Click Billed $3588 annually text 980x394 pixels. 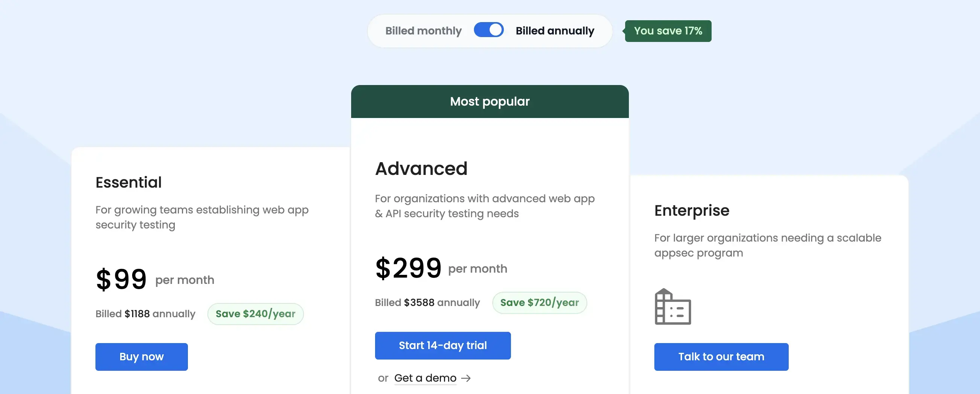(427, 303)
